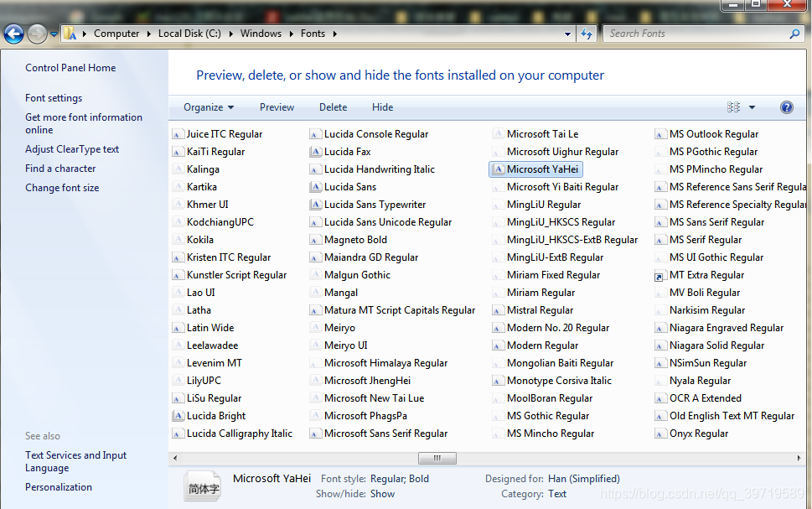
Task: Click the Forward navigation arrow button
Action: pos(37,34)
